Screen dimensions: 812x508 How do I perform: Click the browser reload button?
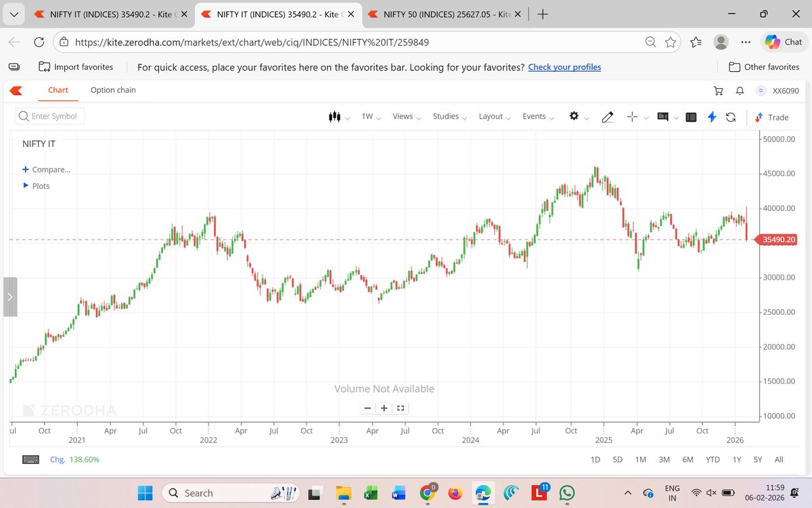tap(39, 42)
